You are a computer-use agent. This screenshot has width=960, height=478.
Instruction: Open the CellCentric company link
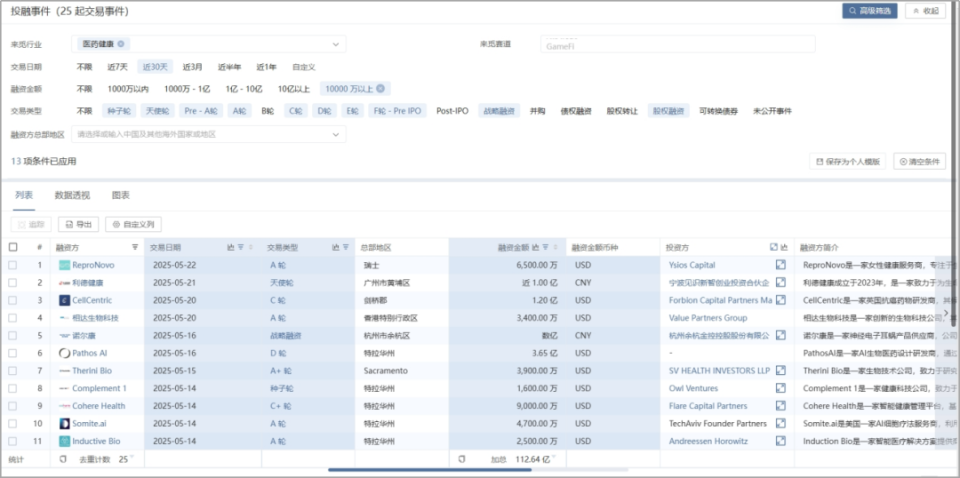(x=92, y=301)
